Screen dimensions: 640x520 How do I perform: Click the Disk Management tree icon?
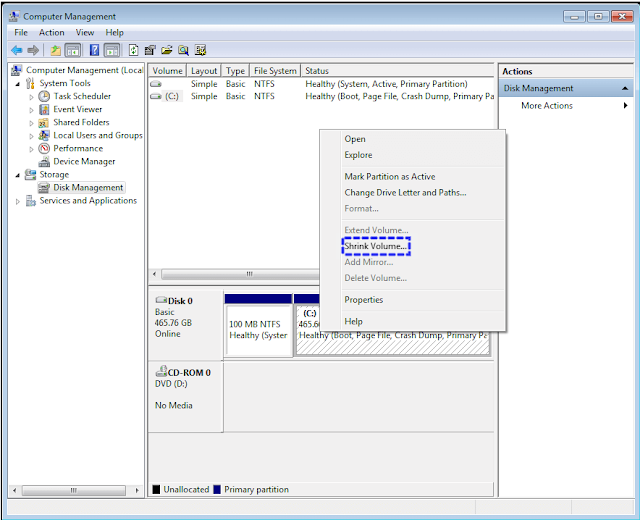click(x=44, y=188)
